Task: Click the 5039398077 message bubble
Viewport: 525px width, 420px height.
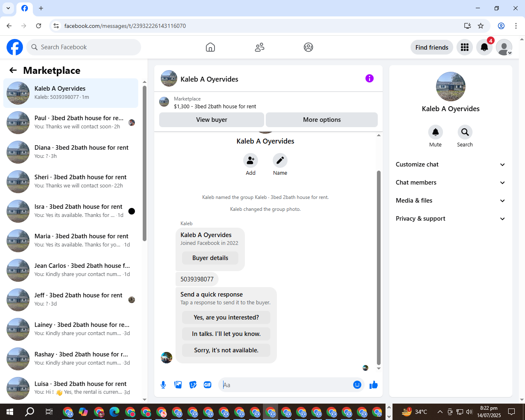Action: [x=197, y=279]
